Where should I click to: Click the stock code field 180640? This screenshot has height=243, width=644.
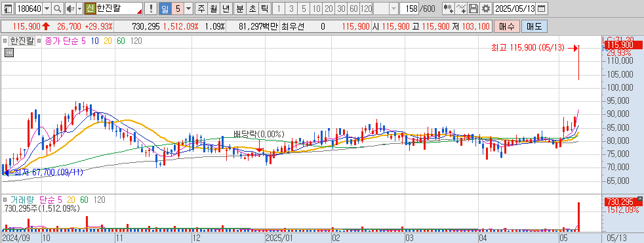pyautogui.click(x=28, y=9)
